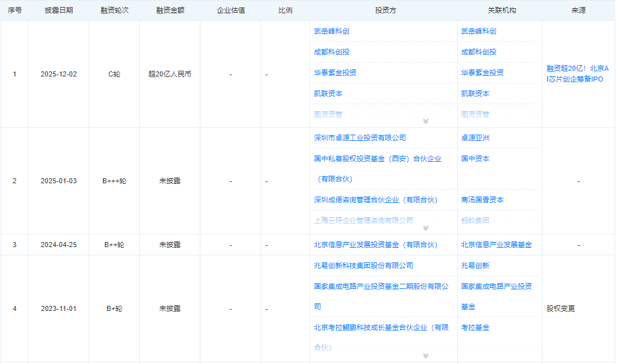Open related institution 商汤国香资本

click(482, 200)
